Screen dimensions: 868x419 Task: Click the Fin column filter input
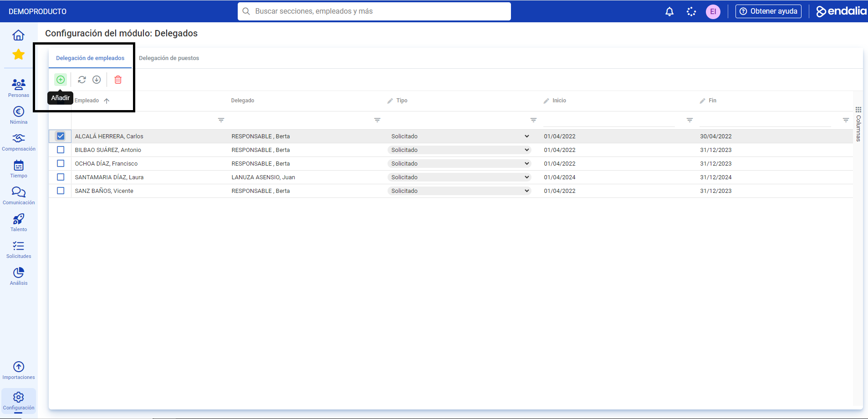pos(765,120)
